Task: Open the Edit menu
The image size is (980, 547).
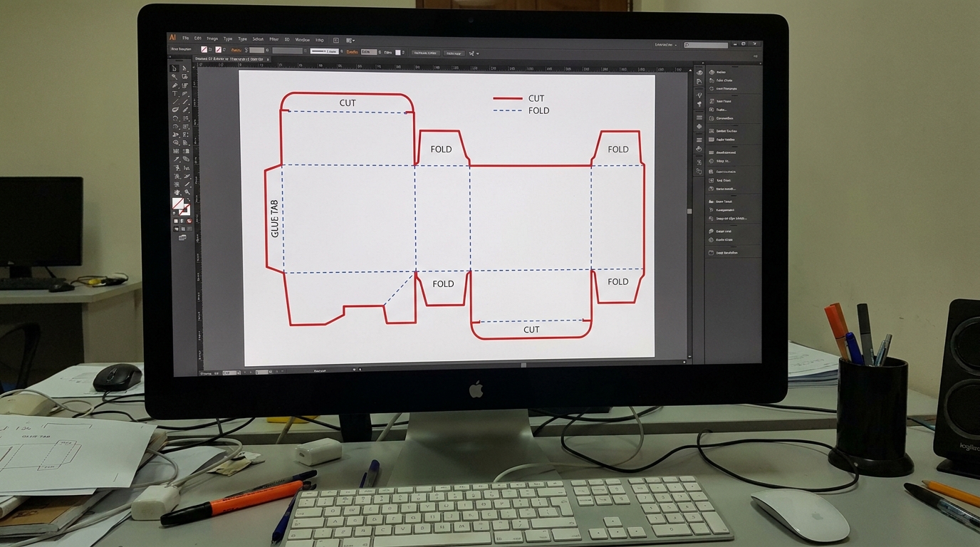Action: pos(198,38)
